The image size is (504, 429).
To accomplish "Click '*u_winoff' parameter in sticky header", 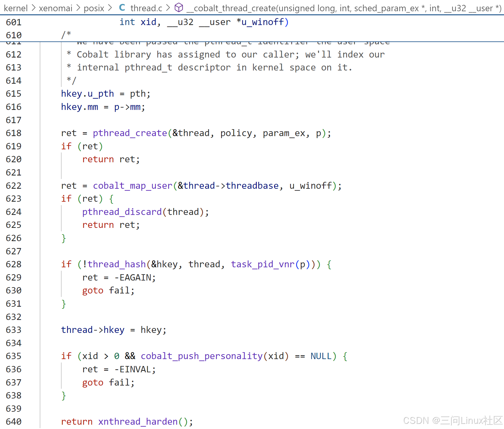I will [x=260, y=22].
